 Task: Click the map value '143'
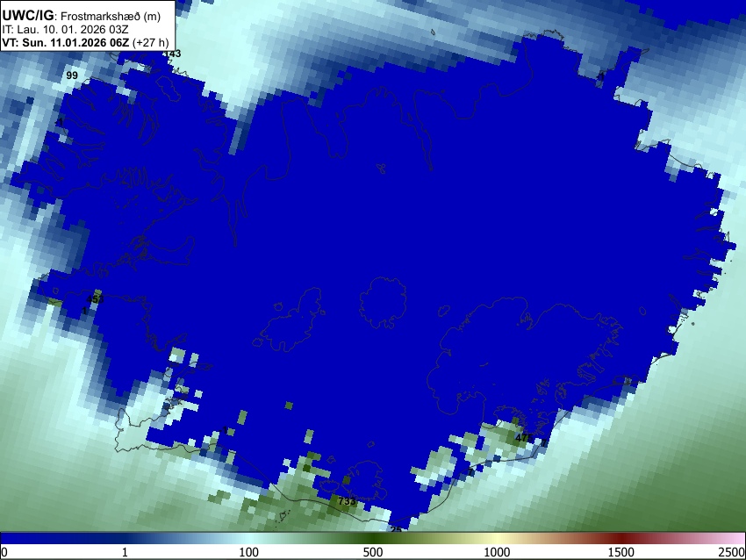click(x=172, y=54)
